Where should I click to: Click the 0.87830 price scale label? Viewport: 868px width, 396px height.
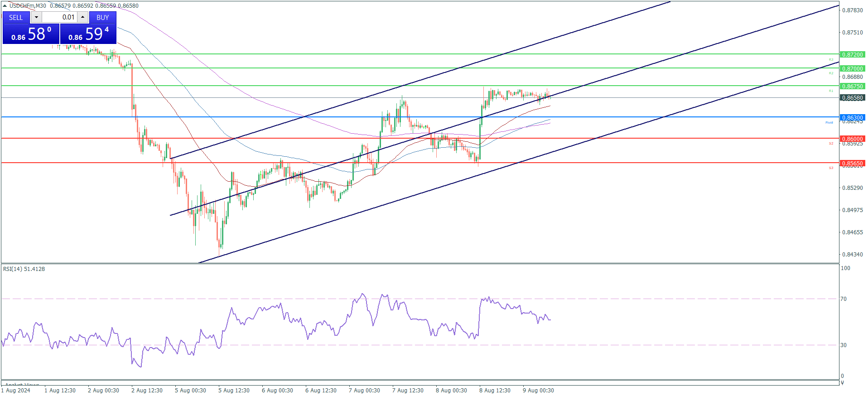[852, 10]
